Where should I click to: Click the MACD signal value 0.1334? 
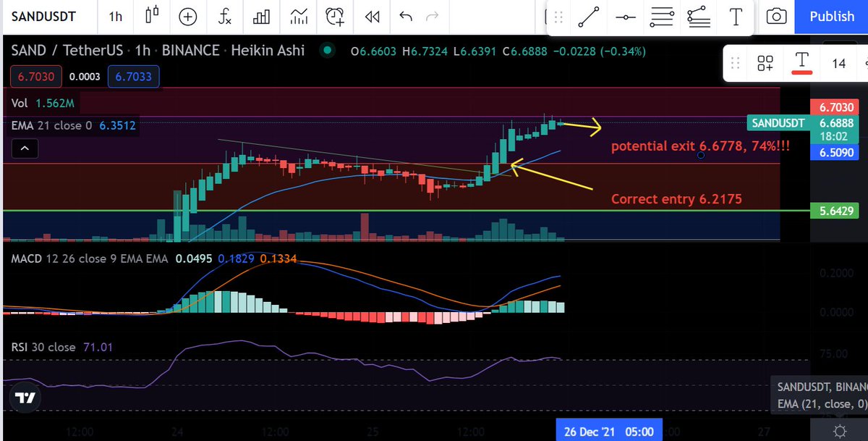[x=278, y=259]
